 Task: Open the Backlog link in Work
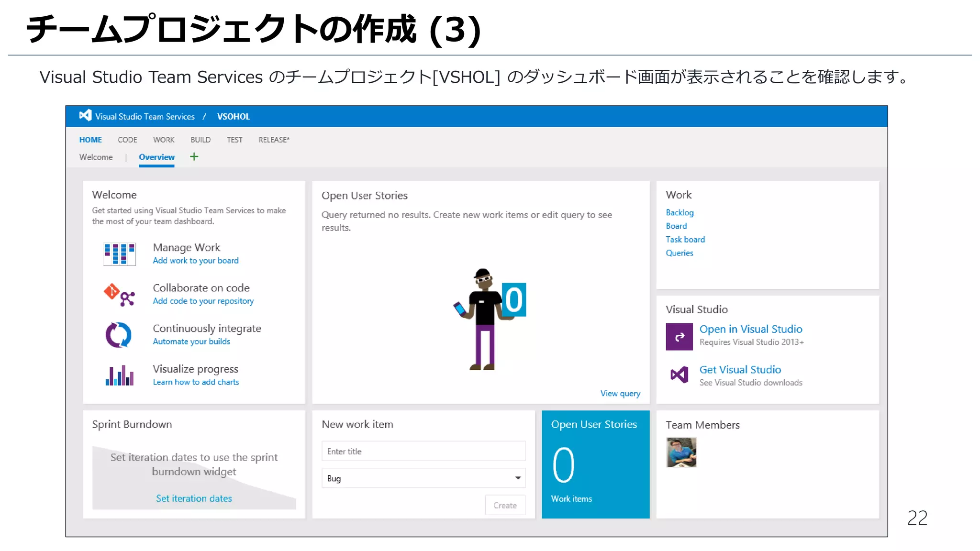tap(679, 212)
